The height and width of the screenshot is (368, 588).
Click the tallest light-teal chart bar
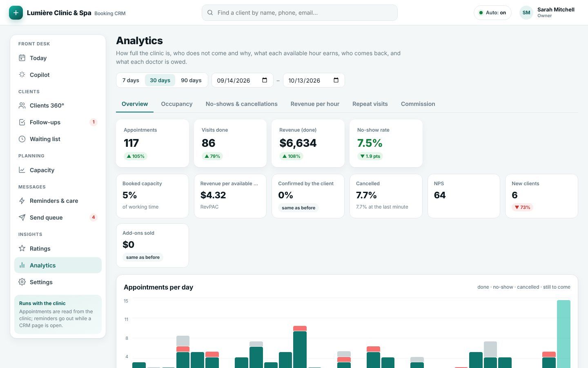coord(563,334)
